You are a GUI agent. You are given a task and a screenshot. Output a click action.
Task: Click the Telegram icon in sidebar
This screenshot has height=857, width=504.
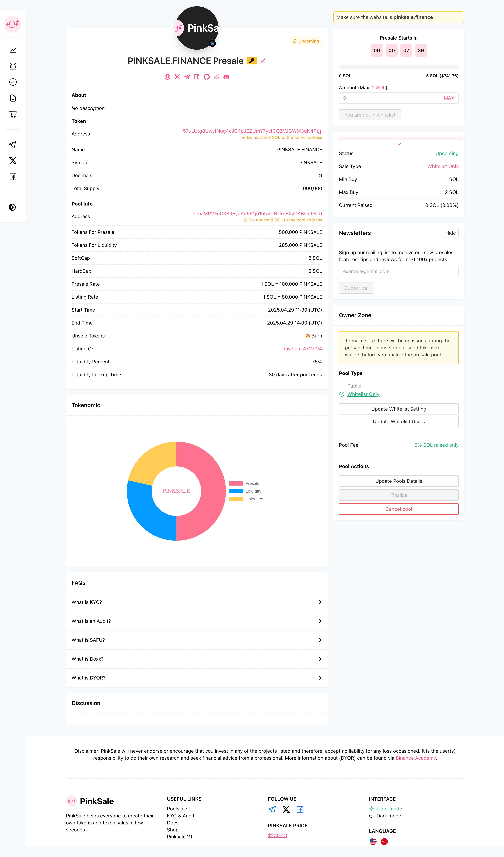coord(13,145)
